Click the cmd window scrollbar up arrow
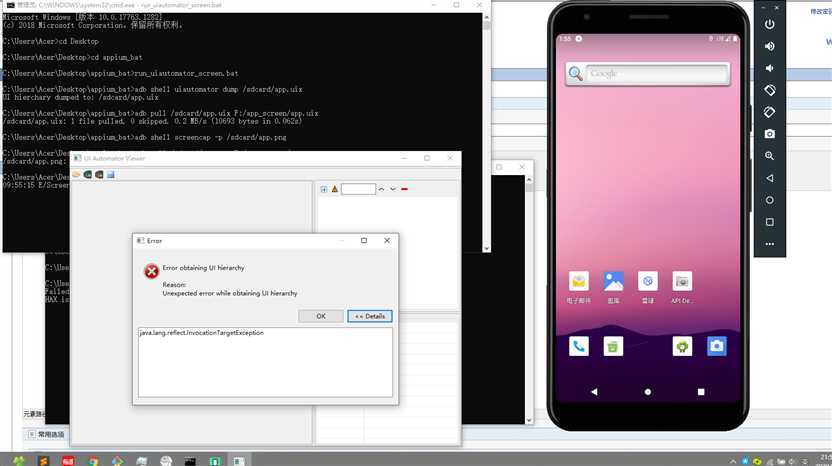The height and width of the screenshot is (466, 832). click(487, 17)
